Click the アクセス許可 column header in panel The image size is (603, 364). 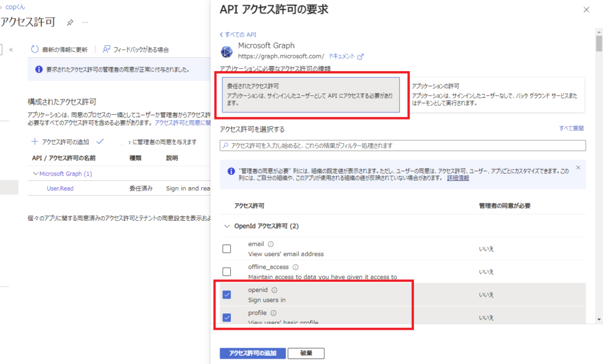coord(249,206)
